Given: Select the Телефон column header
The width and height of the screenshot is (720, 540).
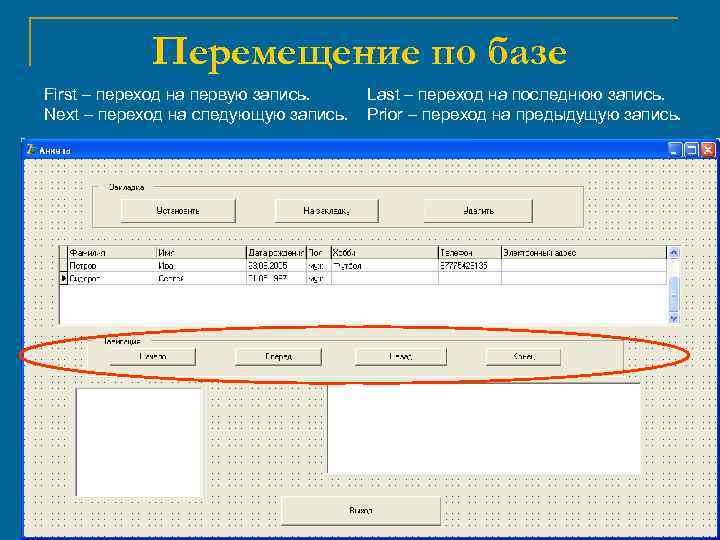Looking at the screenshot, I should (470, 253).
